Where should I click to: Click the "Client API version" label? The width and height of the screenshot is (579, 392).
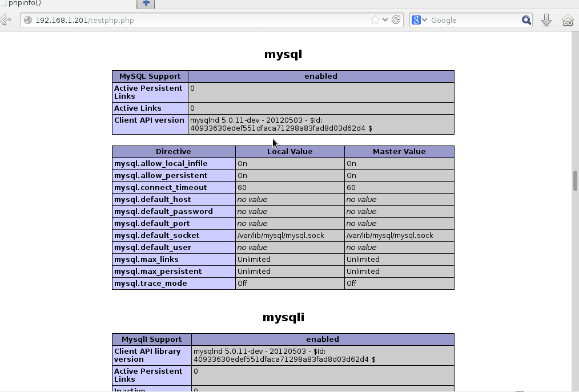tap(150, 124)
